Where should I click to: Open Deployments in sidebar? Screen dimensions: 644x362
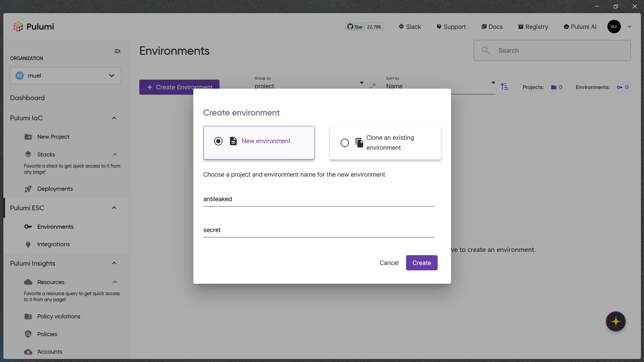click(x=55, y=189)
